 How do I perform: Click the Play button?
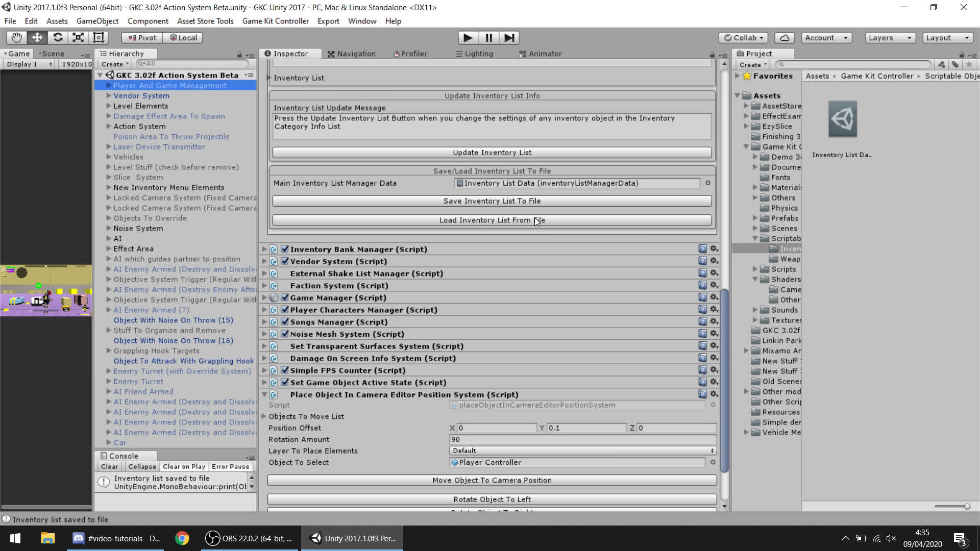[x=467, y=38]
